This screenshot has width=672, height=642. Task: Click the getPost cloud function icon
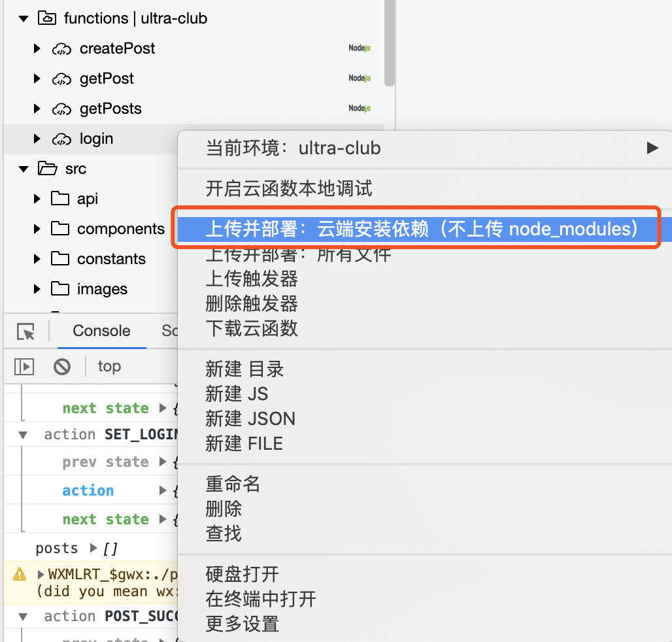pyautogui.click(x=61, y=79)
